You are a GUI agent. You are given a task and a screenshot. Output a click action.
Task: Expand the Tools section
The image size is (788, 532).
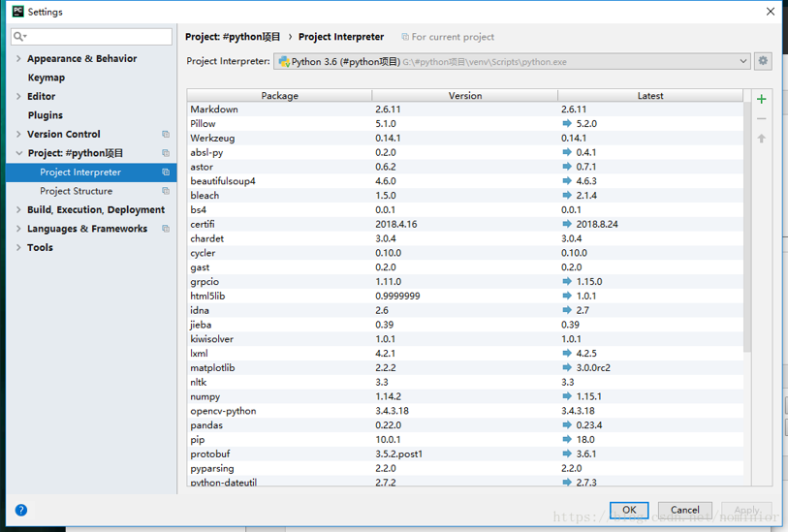coord(18,247)
